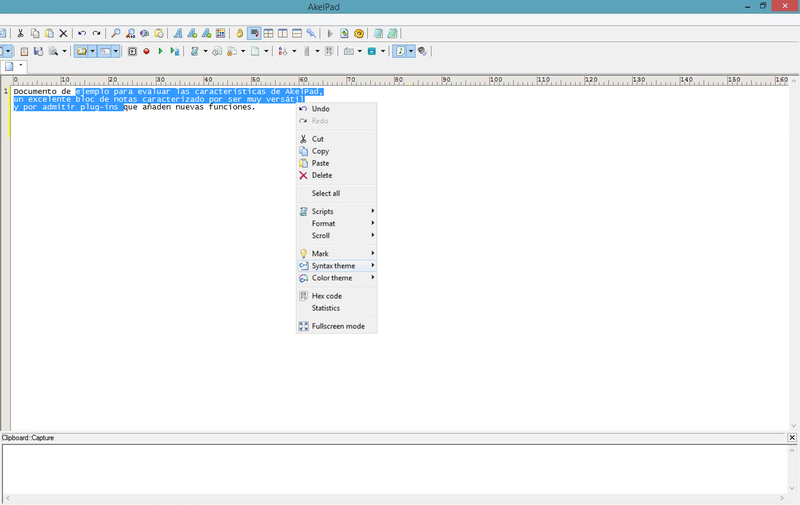Click the find-and-replace magnifier icon
The image size is (800, 505).
[x=130, y=34]
